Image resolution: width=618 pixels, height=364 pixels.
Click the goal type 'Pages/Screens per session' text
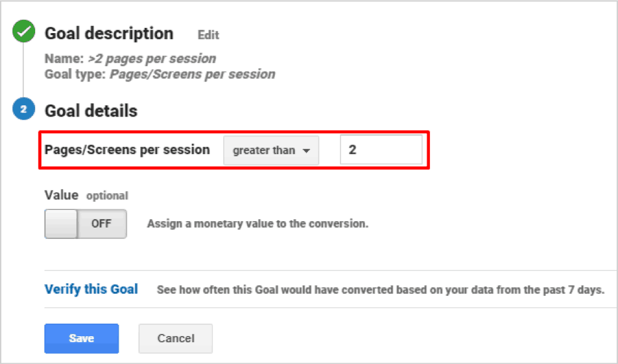[x=192, y=74]
